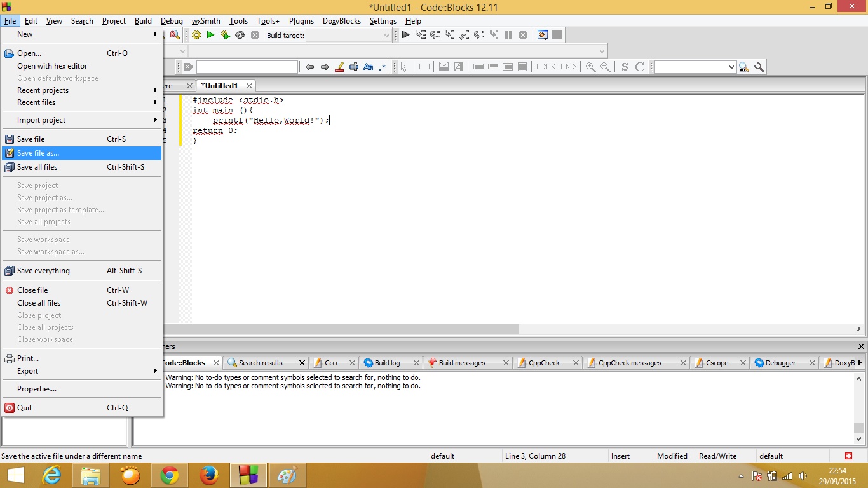Click the Replace magnifier icon
Screen dimensions: 868x488
[x=175, y=36]
